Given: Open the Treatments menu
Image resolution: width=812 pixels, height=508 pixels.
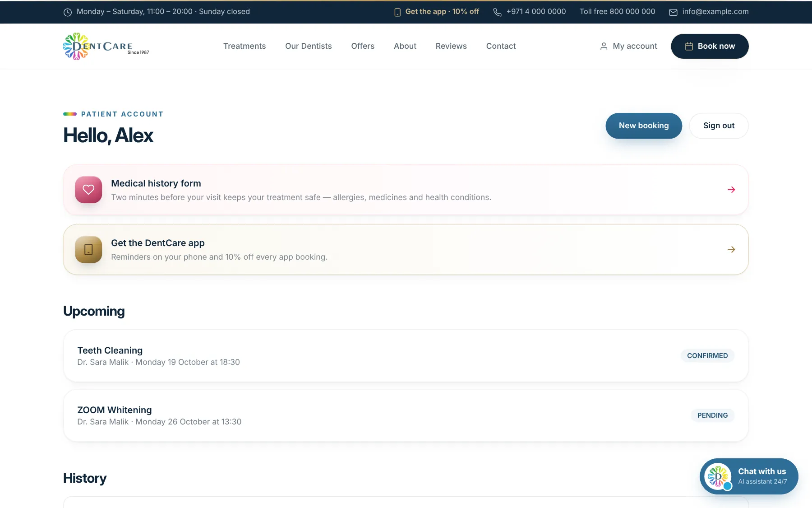Looking at the screenshot, I should pyautogui.click(x=245, y=46).
